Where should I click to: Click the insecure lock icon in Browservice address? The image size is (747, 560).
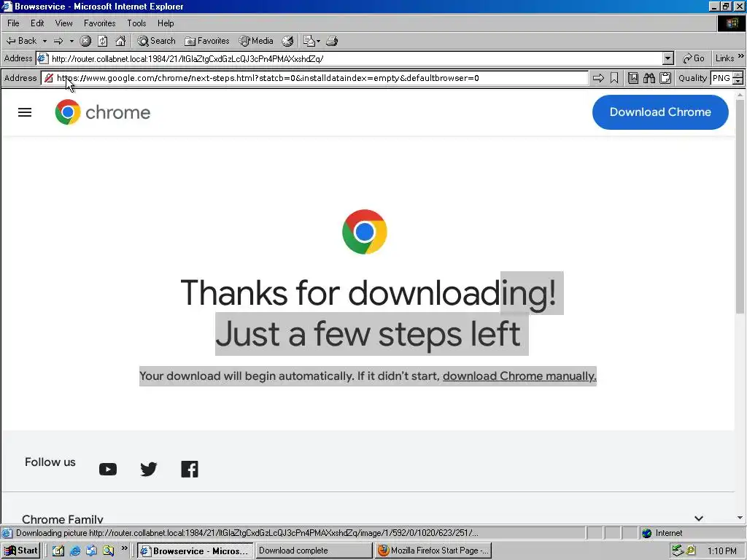point(49,78)
